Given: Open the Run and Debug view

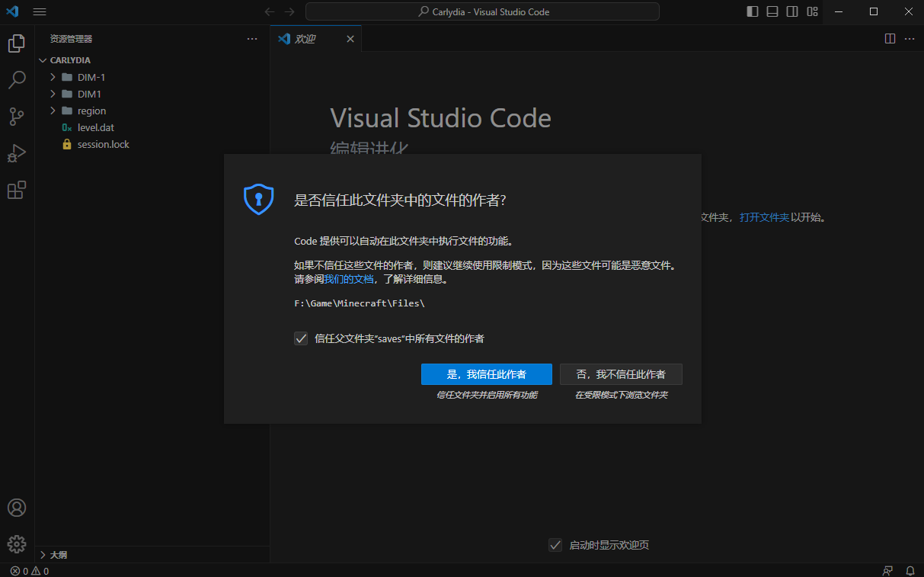Looking at the screenshot, I should coord(17,153).
